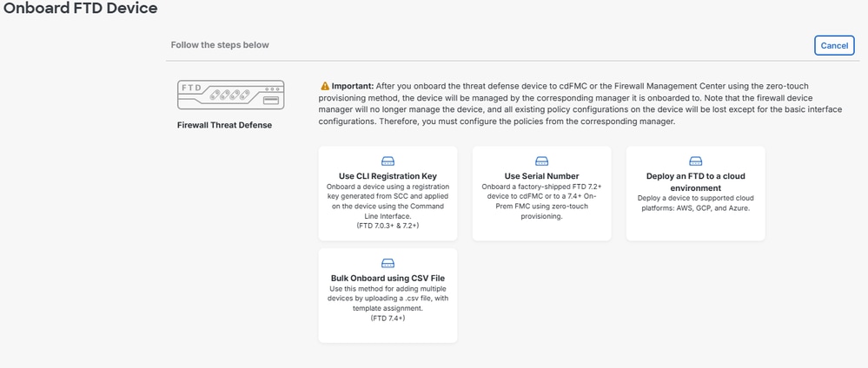The width and height of the screenshot is (868, 368).
Task: Click the device icon above Bulk Onboard using CSV
Action: pos(388,263)
